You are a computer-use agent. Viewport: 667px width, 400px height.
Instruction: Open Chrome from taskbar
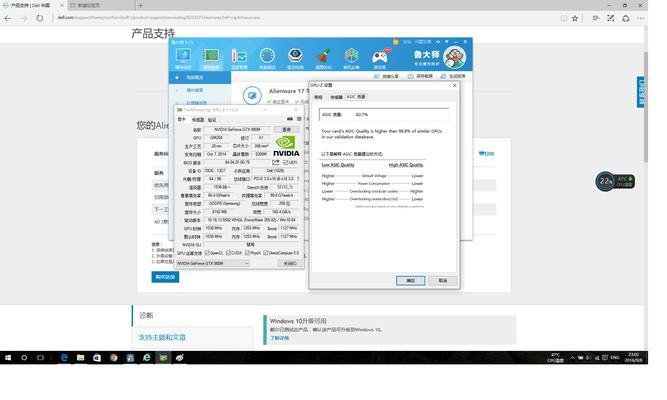point(113,358)
